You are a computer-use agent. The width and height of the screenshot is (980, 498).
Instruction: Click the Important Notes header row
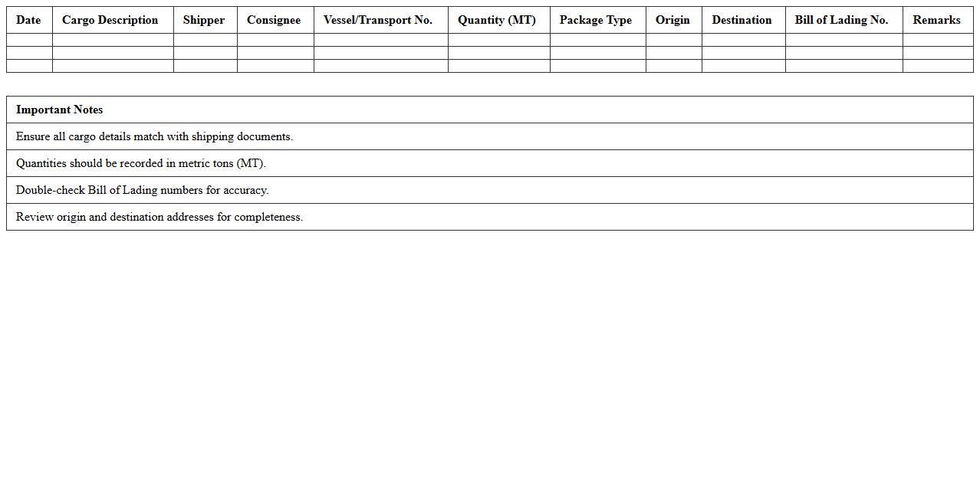click(x=488, y=109)
